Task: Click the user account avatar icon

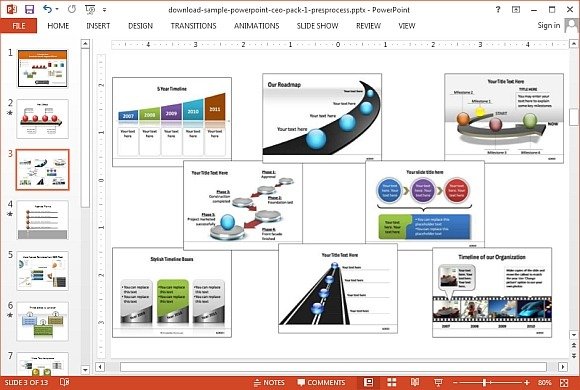Action: (571, 26)
